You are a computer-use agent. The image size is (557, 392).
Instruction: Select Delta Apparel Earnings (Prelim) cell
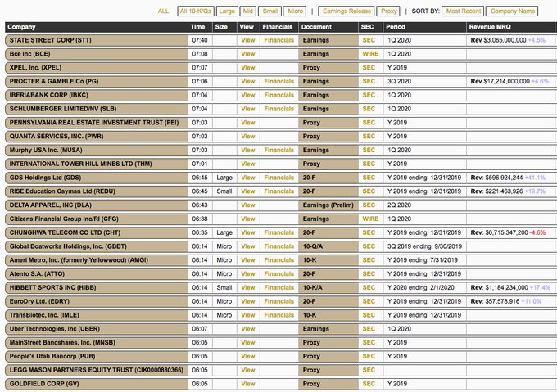328,205
